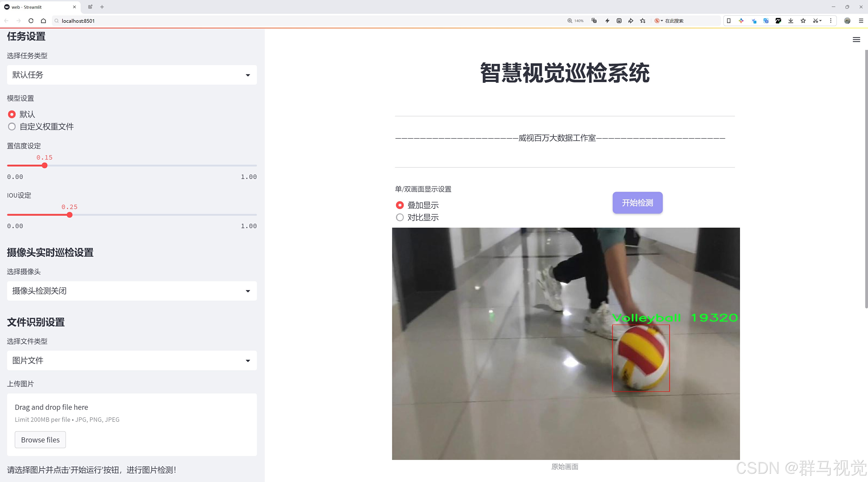Click the browser reload icon
The image size is (868, 482).
tap(31, 21)
